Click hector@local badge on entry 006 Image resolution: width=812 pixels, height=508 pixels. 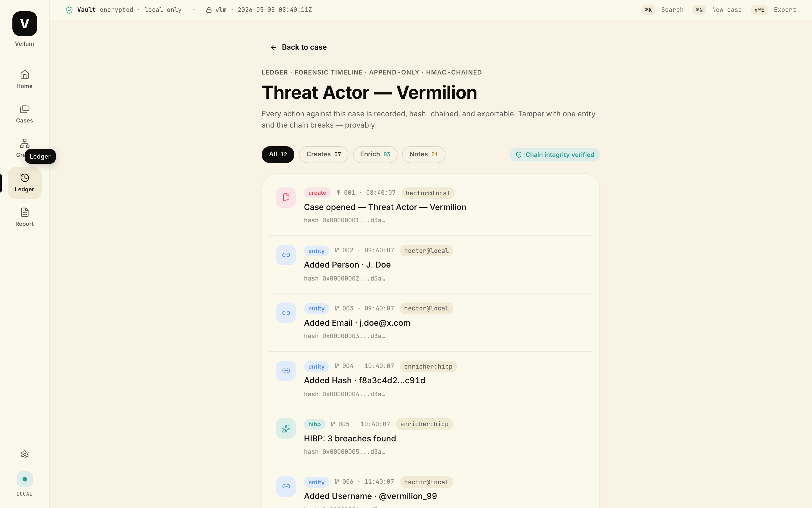click(x=426, y=482)
